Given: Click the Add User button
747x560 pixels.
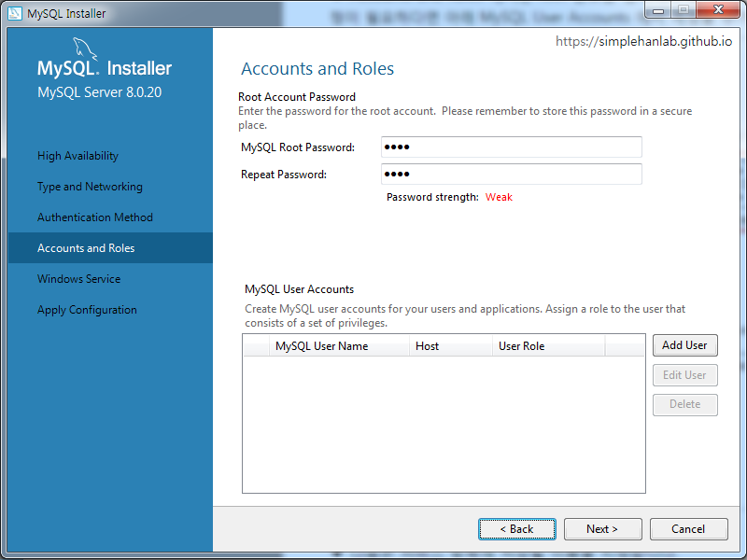Looking at the screenshot, I should pos(684,345).
